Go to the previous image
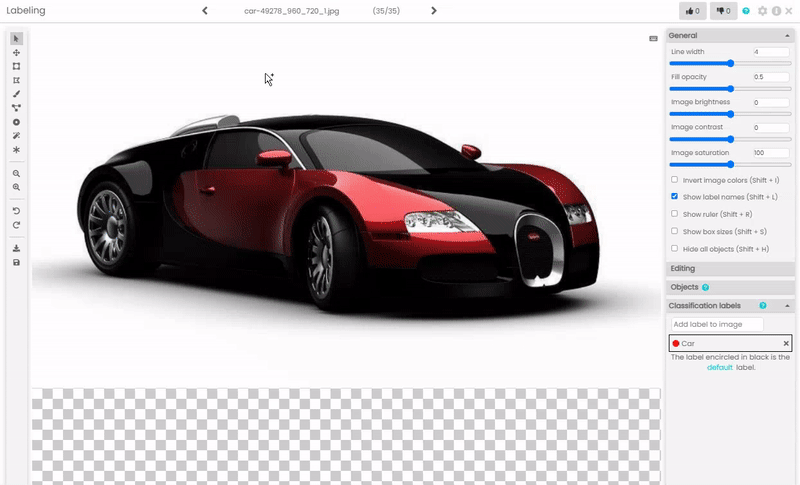 pyautogui.click(x=205, y=11)
